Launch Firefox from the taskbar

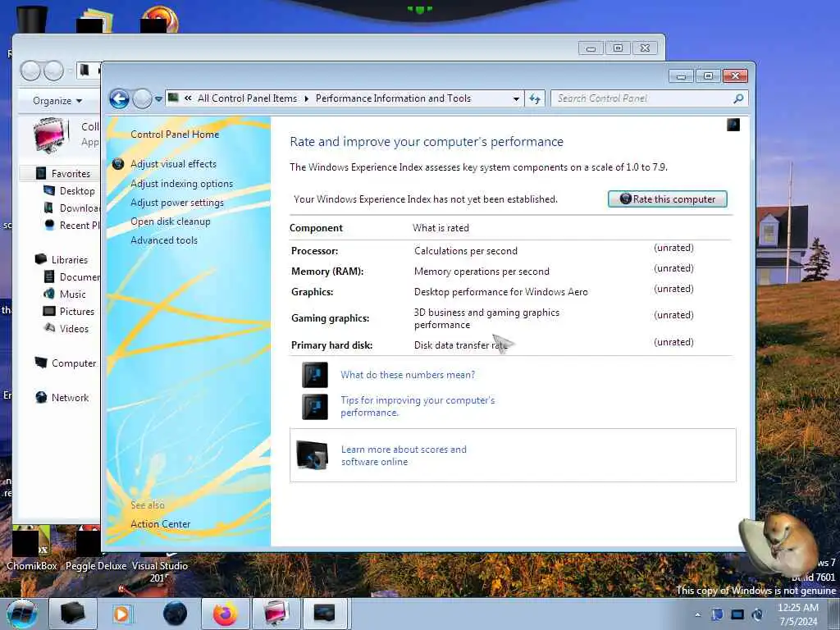[x=226, y=614]
